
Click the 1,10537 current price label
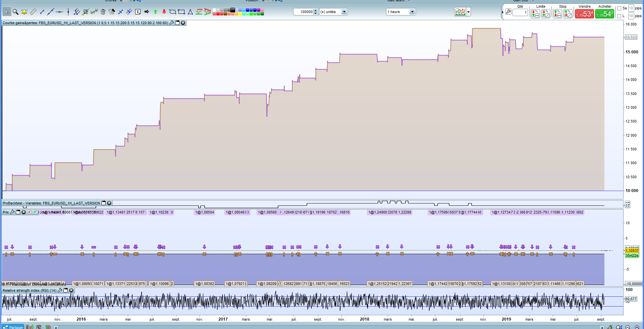pos(632,250)
